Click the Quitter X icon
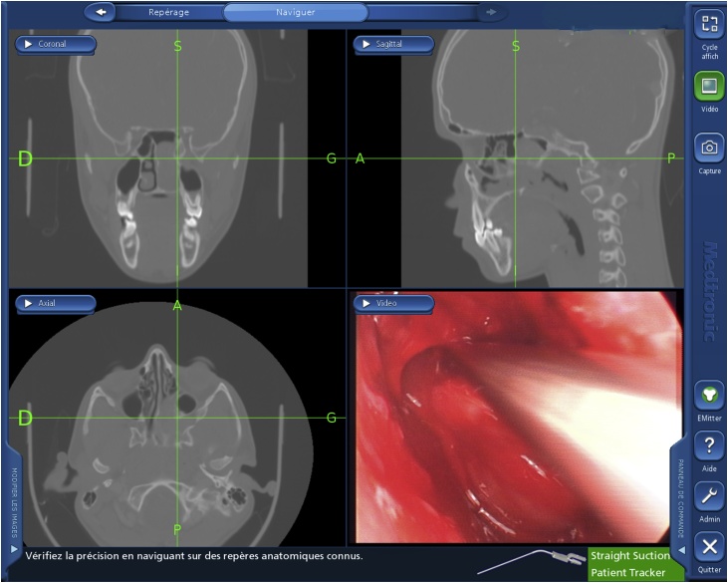The width and height of the screenshot is (728, 583). 708,546
